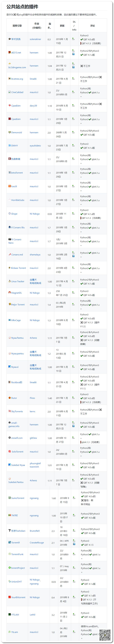Follow the SoloTorrent engine link
The height and width of the screenshot is (644, 114).
click(18, 452)
